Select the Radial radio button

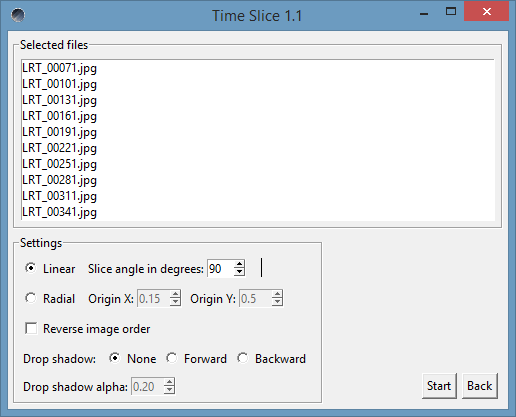[x=31, y=298]
